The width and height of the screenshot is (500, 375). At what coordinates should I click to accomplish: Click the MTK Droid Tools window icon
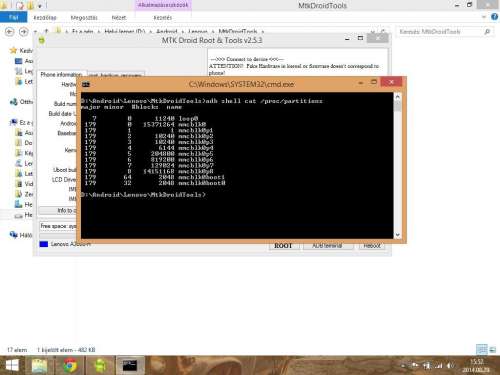point(42,40)
